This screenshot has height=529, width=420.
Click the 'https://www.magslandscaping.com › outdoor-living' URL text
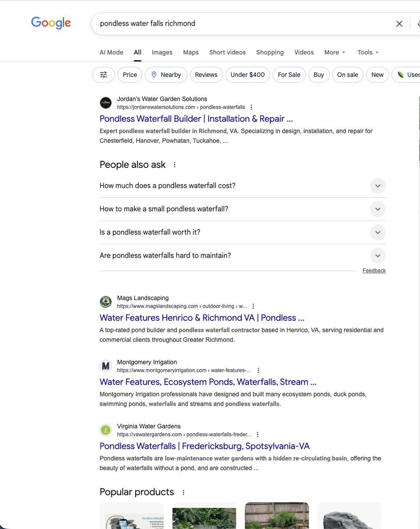click(x=182, y=306)
